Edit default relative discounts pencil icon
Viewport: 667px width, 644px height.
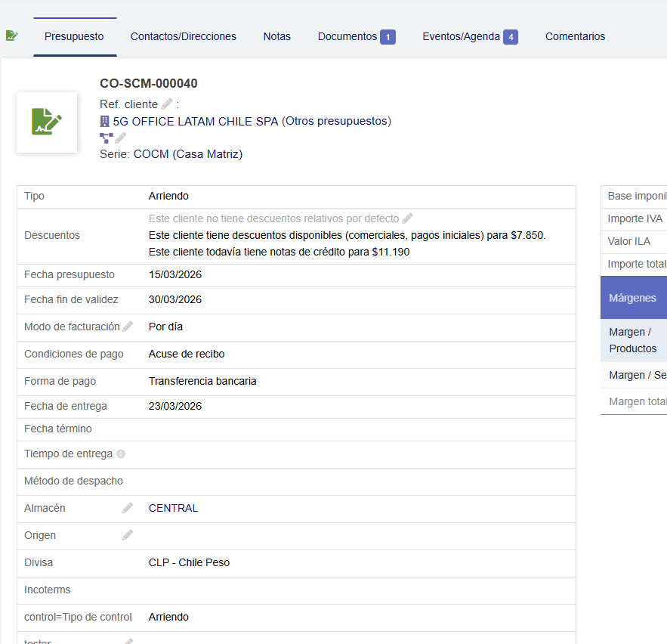pyautogui.click(x=407, y=218)
